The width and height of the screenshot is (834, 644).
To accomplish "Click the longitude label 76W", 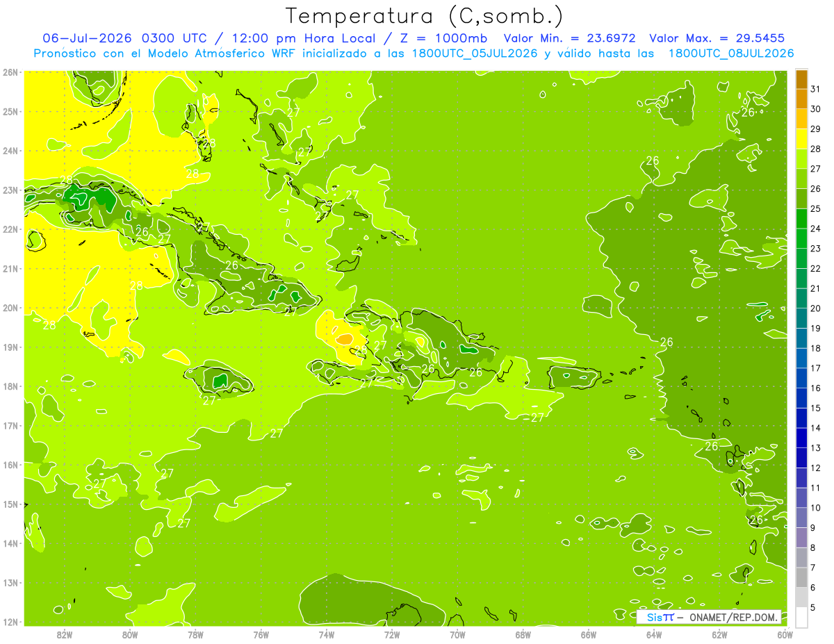I will (261, 634).
